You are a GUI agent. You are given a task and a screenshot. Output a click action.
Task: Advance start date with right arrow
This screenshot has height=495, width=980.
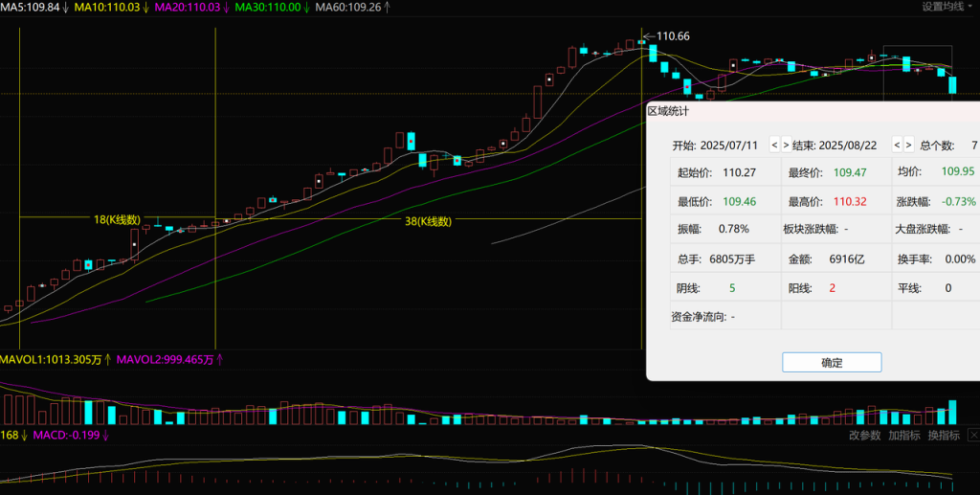coord(786,146)
